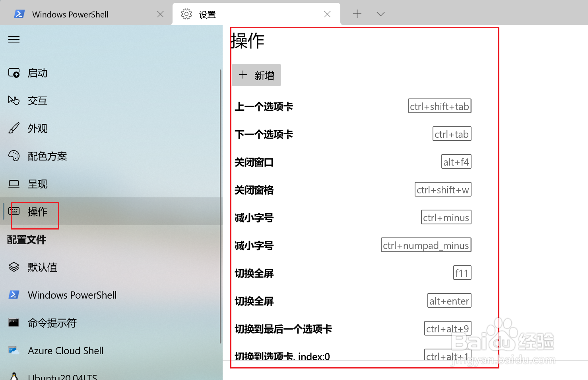Open the 默认值 defaults profile icon
The width and height of the screenshot is (588, 380).
[14, 267]
